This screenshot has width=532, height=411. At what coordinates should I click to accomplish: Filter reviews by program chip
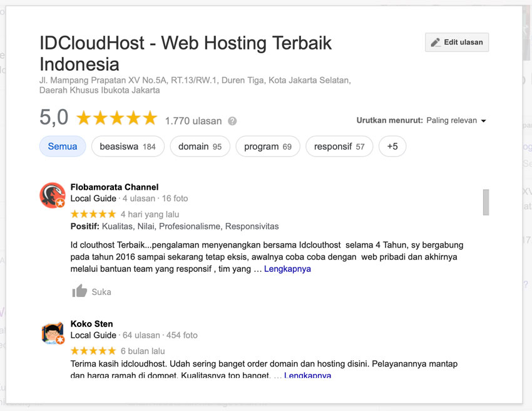pos(268,147)
